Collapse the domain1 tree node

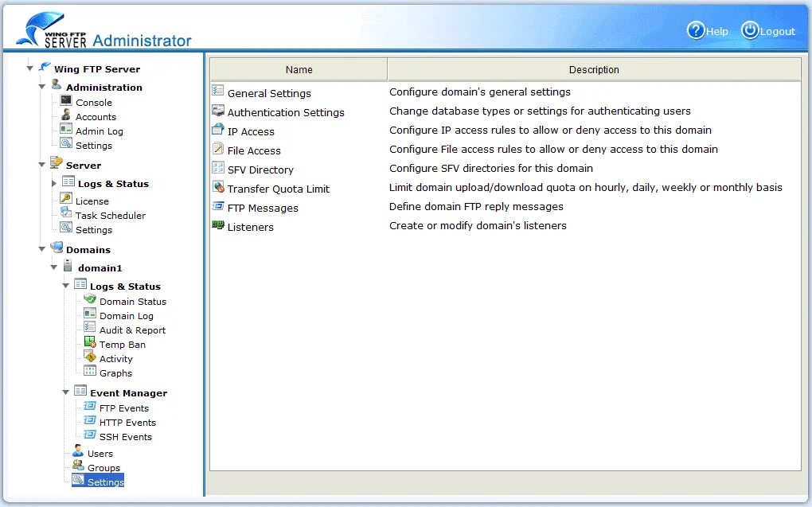[54, 267]
